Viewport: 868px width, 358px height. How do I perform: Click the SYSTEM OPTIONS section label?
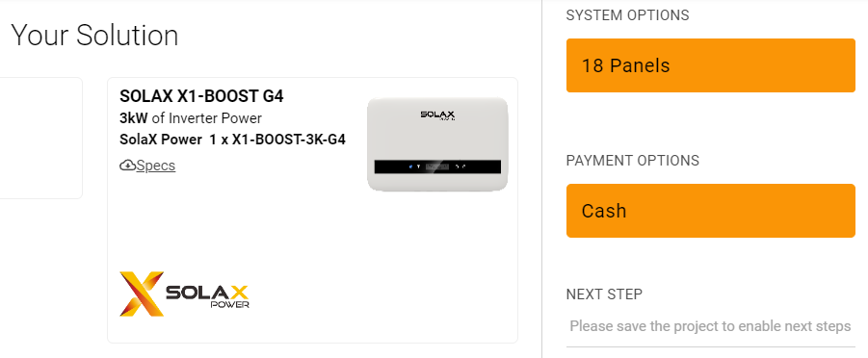[x=628, y=15]
